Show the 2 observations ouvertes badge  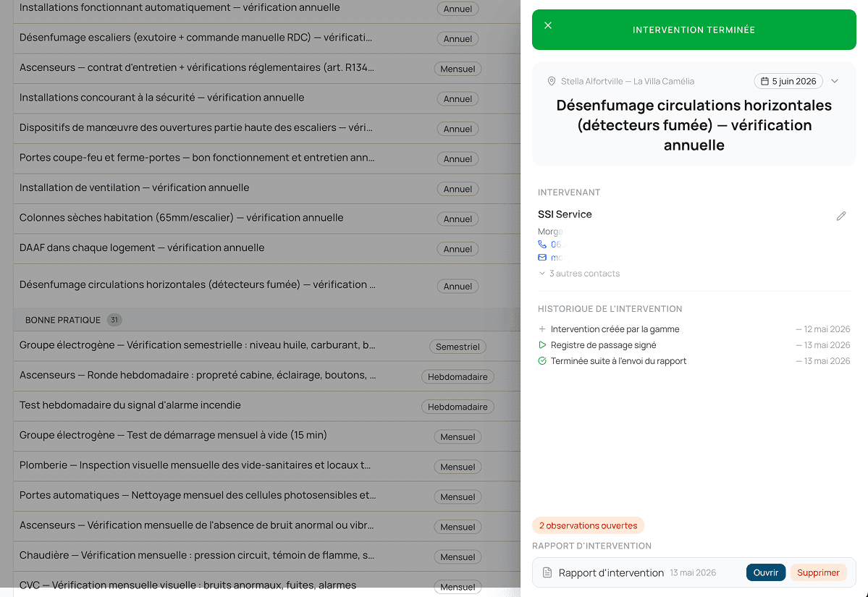point(588,525)
